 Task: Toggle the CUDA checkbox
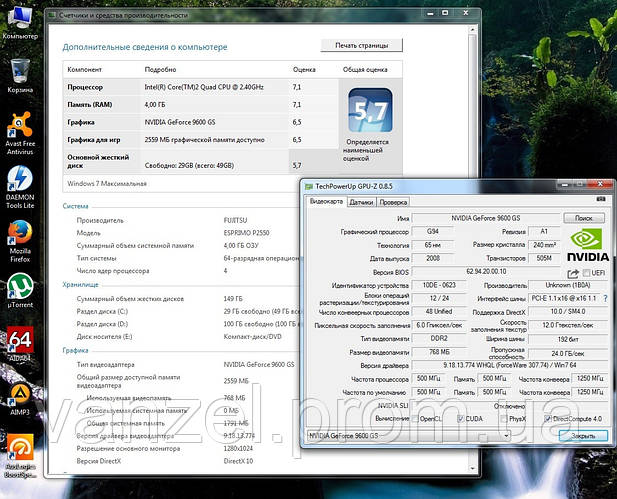coord(461,419)
